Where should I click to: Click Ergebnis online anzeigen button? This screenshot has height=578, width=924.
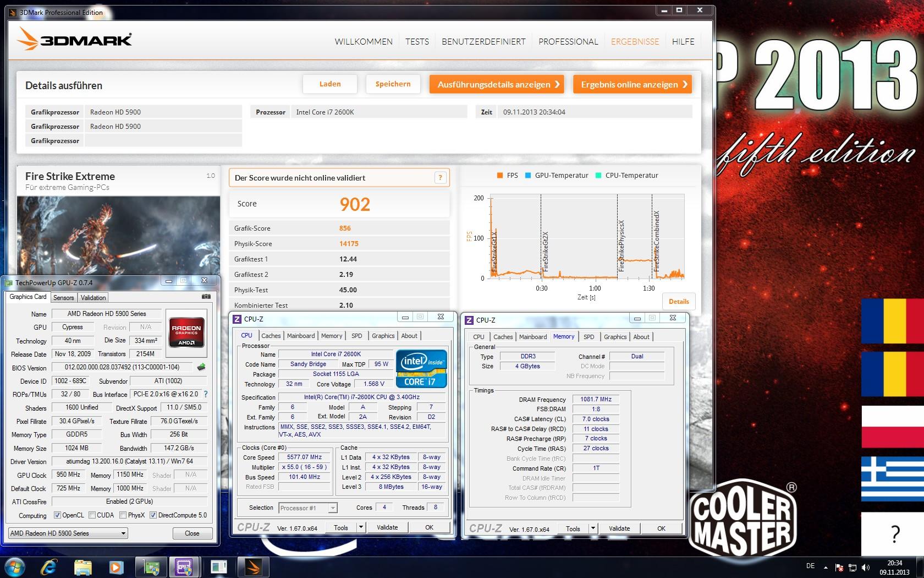click(x=632, y=84)
